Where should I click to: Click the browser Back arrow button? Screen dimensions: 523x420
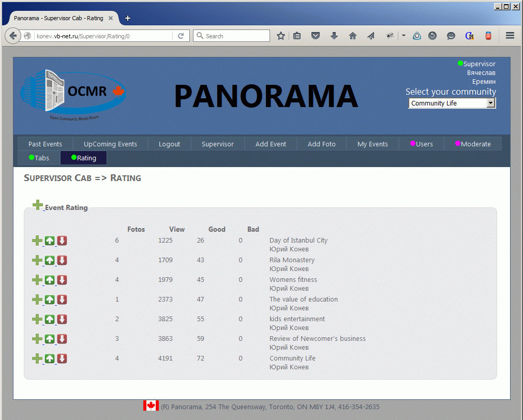tap(13, 36)
